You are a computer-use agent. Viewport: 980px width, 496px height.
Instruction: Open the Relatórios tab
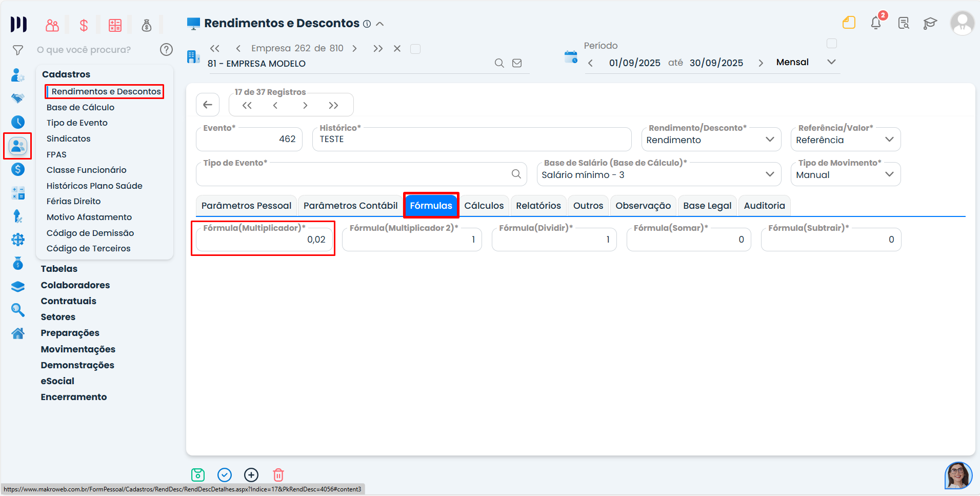538,206
